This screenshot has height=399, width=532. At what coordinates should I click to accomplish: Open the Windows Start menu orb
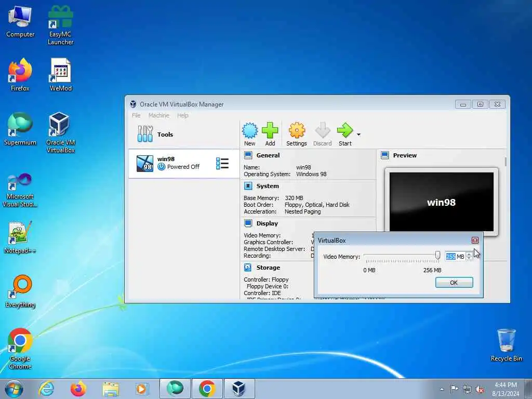pos(14,389)
